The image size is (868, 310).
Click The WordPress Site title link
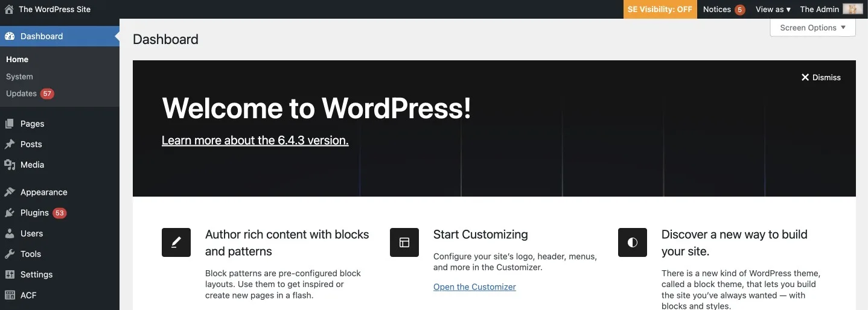point(54,9)
